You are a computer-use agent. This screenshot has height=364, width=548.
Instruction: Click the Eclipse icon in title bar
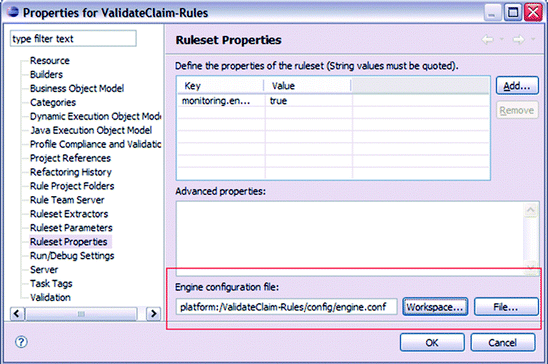click(x=13, y=12)
